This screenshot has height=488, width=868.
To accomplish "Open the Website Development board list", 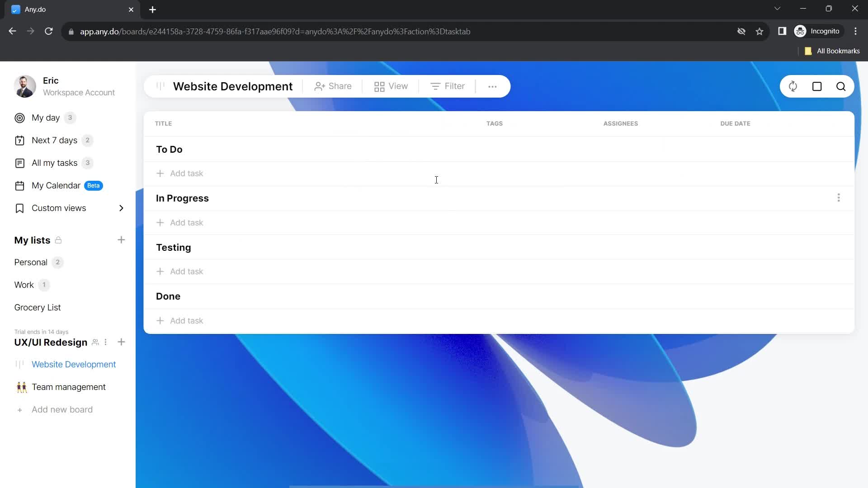I will (x=73, y=364).
